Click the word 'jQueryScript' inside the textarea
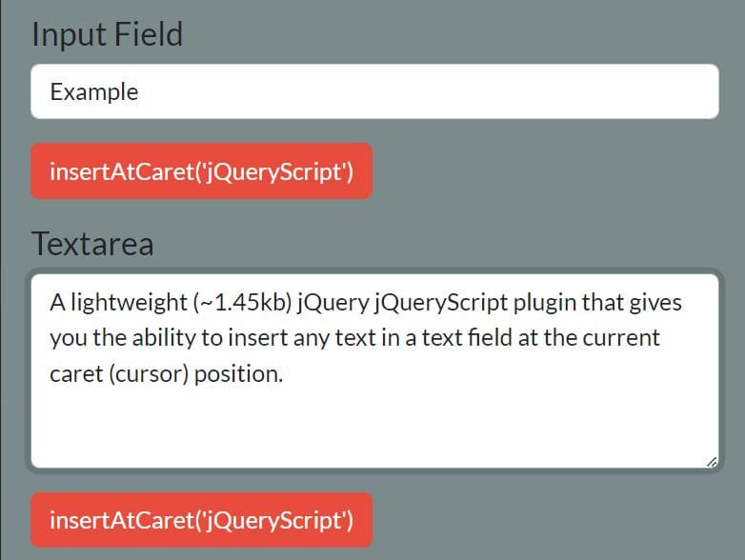745x560 pixels. tap(441, 303)
